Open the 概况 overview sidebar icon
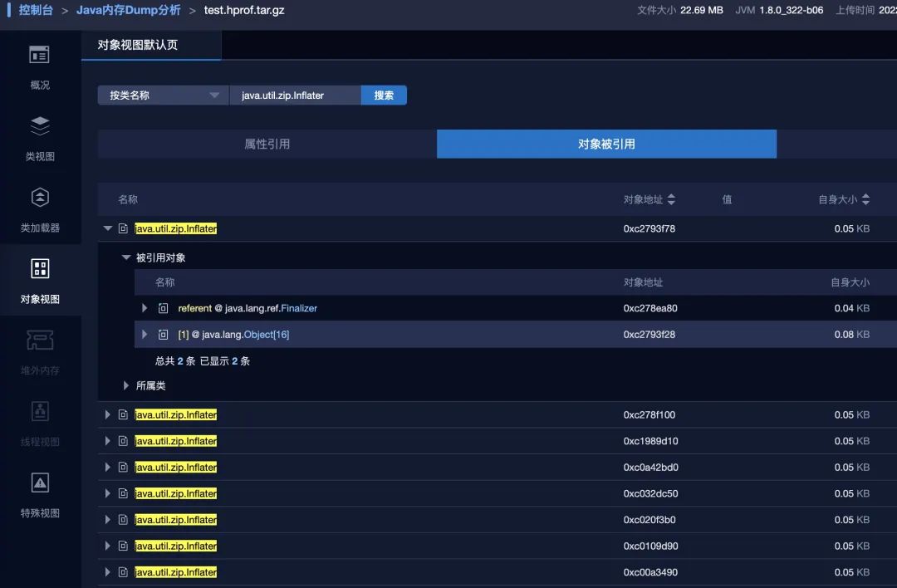 [40, 55]
